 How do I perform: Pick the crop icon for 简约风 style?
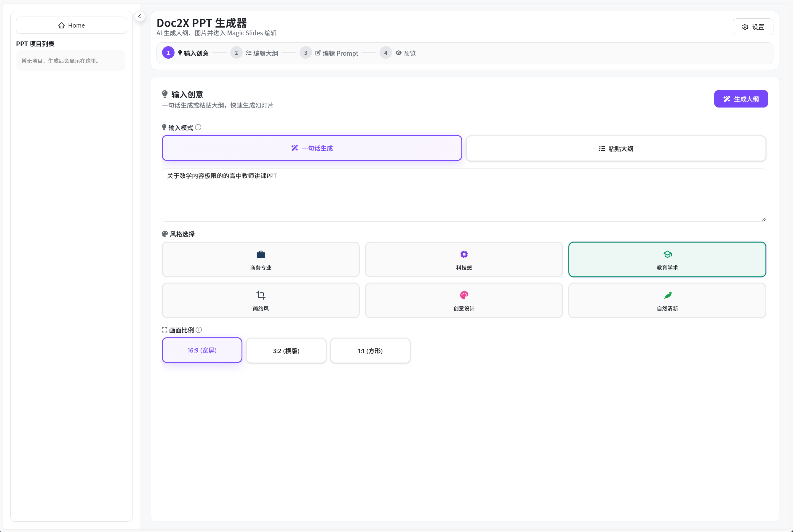(x=260, y=295)
